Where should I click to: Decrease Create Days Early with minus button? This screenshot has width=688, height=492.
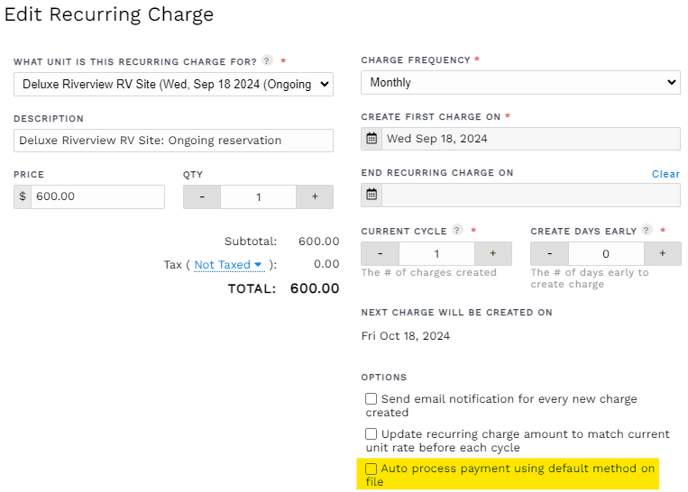tap(549, 253)
